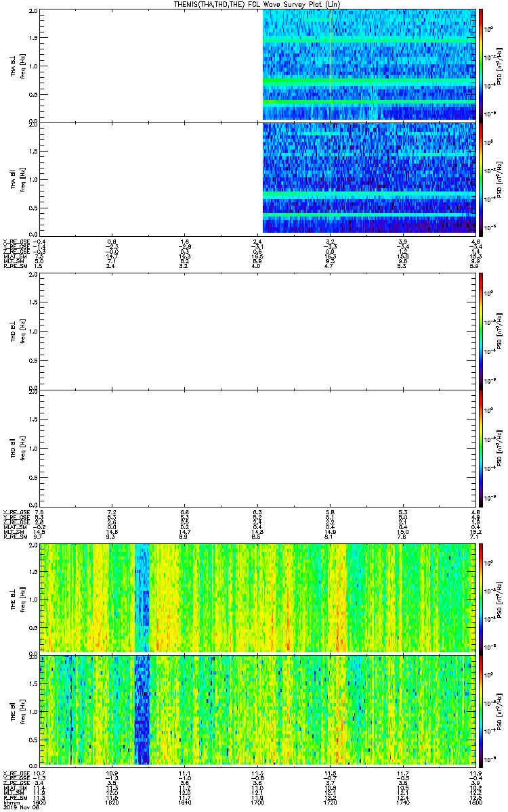The height and width of the screenshot is (812, 508).
Task: Click the PSD color bar beside THA BL
Action: tap(481, 65)
